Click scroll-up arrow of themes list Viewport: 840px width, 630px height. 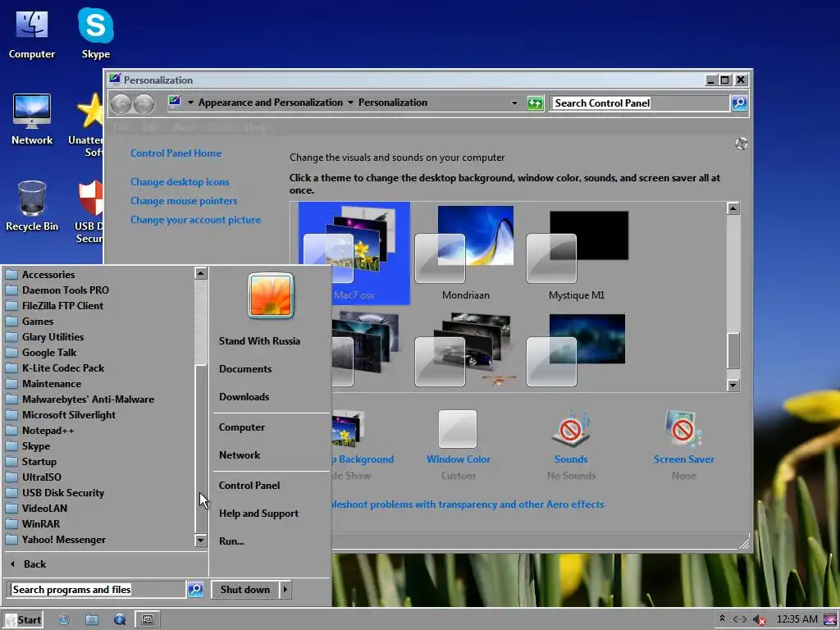point(733,208)
